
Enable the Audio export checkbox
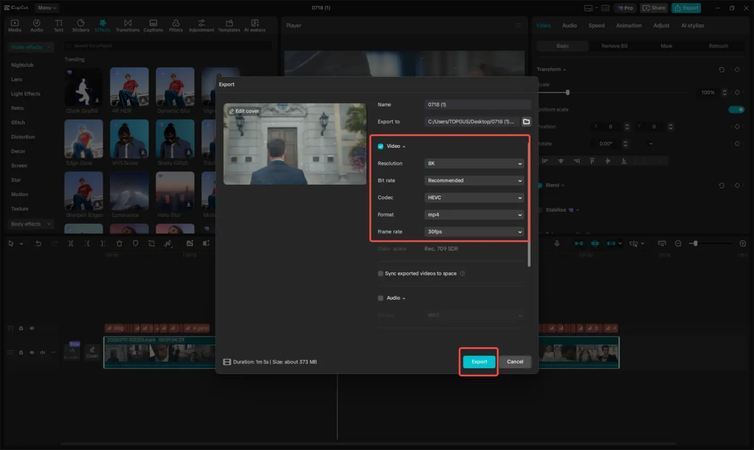[381, 298]
